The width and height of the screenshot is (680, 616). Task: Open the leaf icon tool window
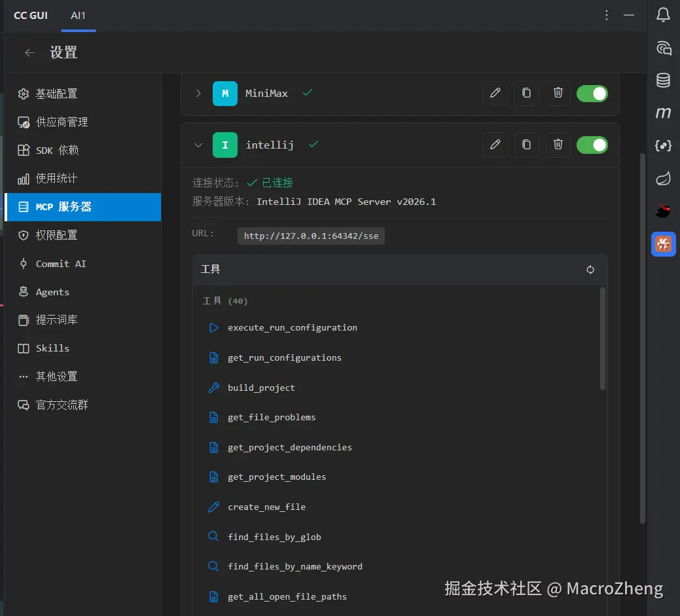(x=663, y=178)
